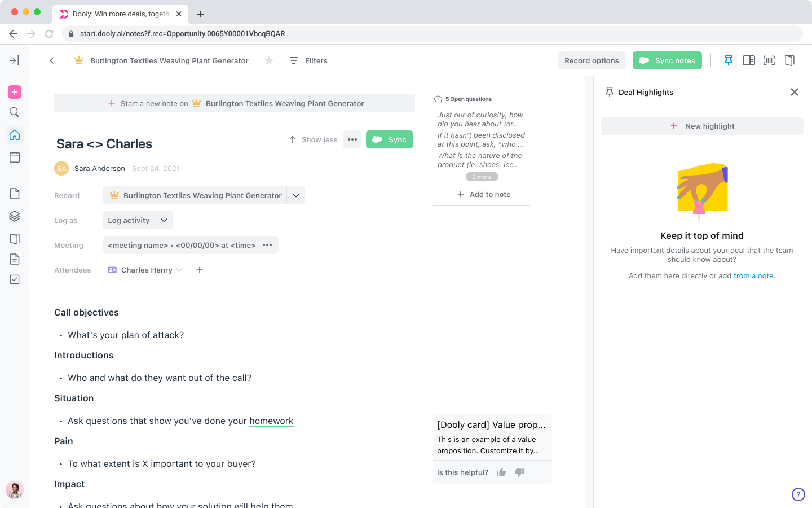This screenshot has width=812, height=508.
Task: Click the 'To what extent is X important' line
Action: point(162,463)
